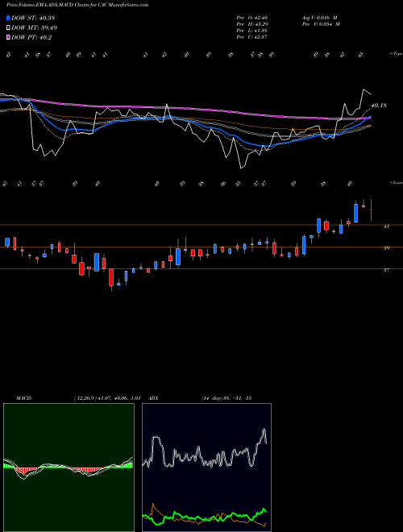Viewport: 403px width, 532px height.
Task: Open the green MACD histogram panel
Action: 69,468
